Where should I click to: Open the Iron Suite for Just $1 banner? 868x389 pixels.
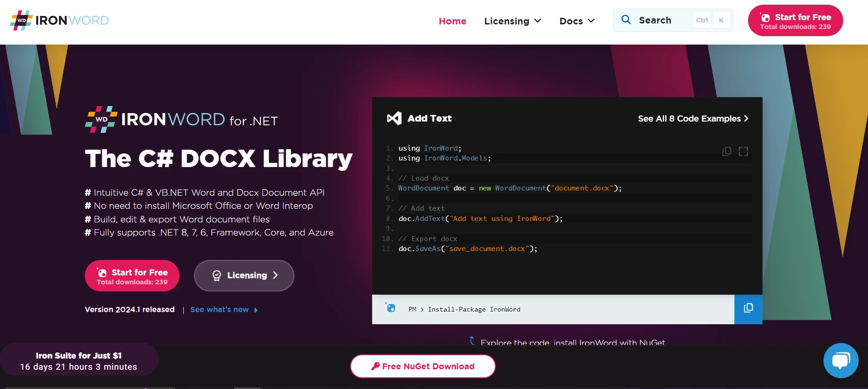point(79,360)
